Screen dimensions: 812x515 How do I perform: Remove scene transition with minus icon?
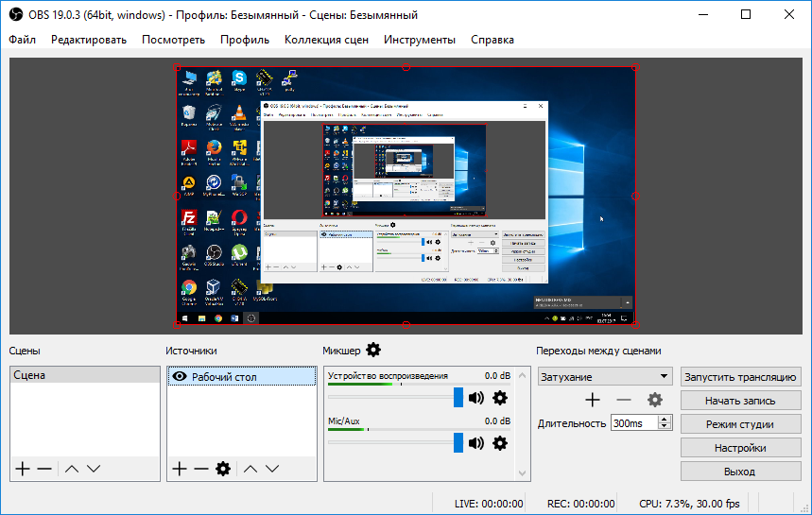coord(624,400)
